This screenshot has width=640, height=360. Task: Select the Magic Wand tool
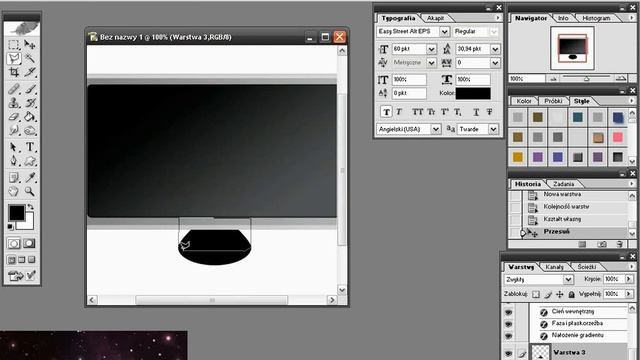[29, 58]
